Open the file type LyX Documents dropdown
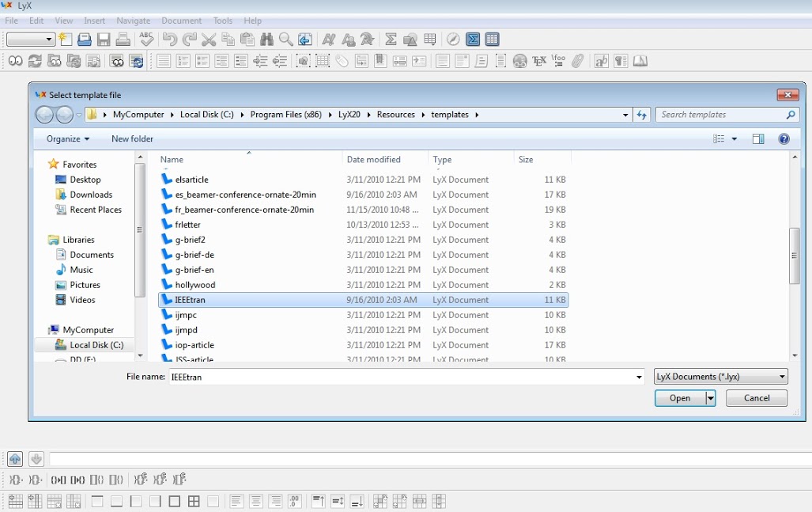812x512 pixels. click(721, 377)
